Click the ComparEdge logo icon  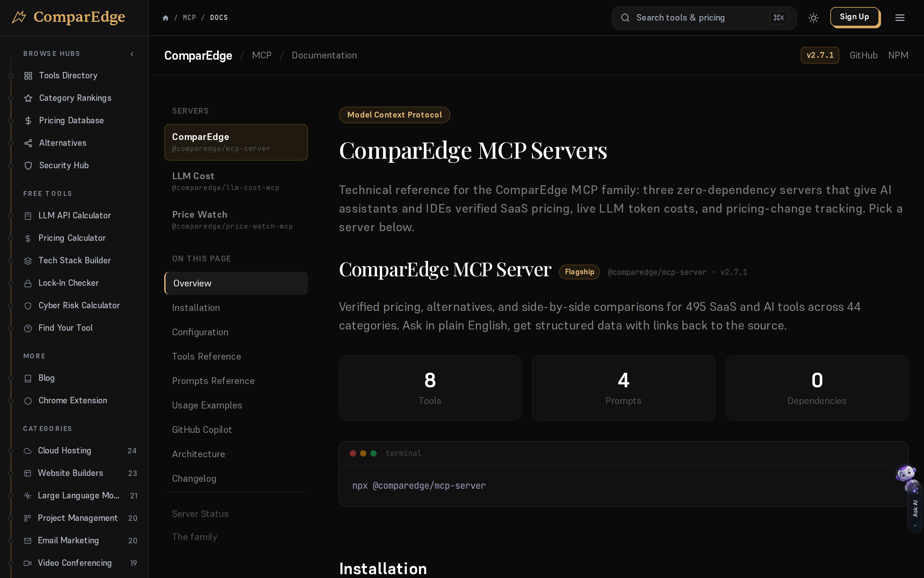[19, 17]
